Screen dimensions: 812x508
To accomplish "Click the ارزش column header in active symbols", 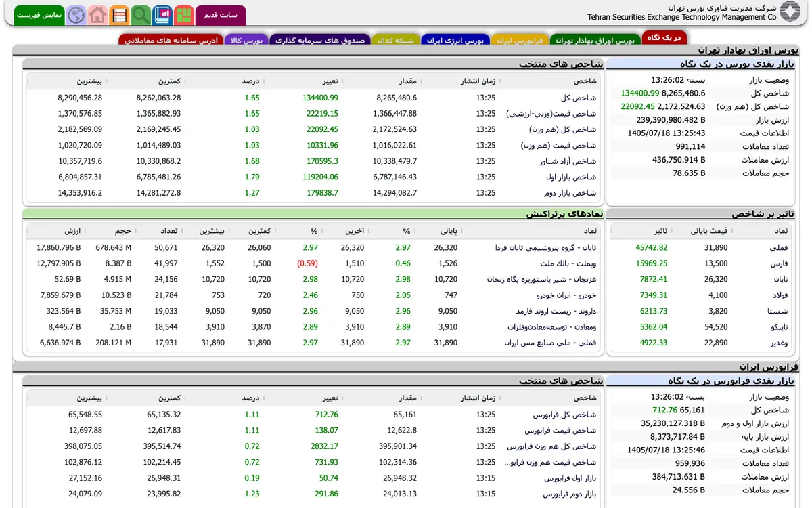I will click(72, 231).
